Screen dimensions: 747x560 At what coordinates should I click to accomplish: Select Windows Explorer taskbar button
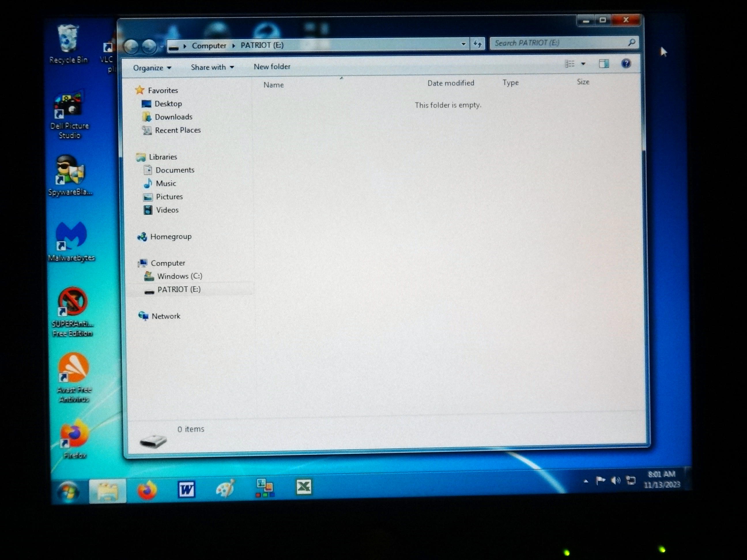coord(107,491)
